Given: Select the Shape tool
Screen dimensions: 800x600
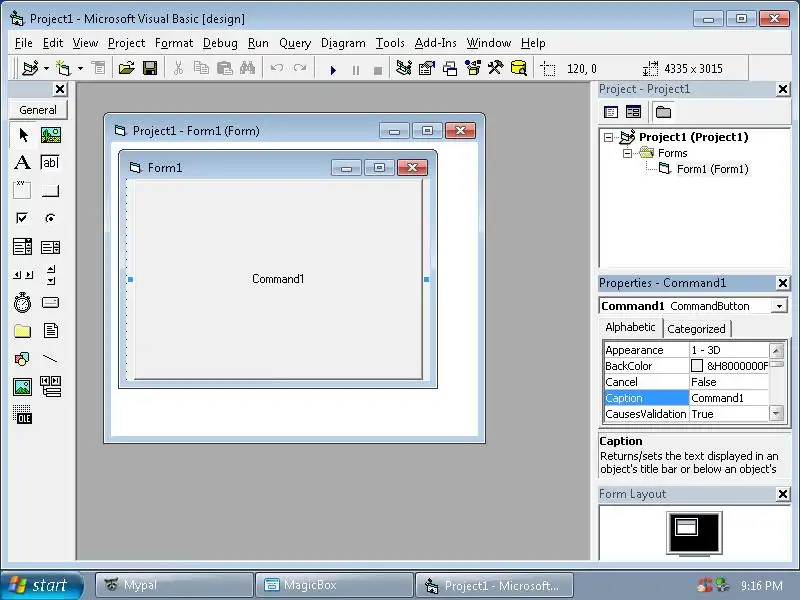Looking at the screenshot, I should click(23, 359).
